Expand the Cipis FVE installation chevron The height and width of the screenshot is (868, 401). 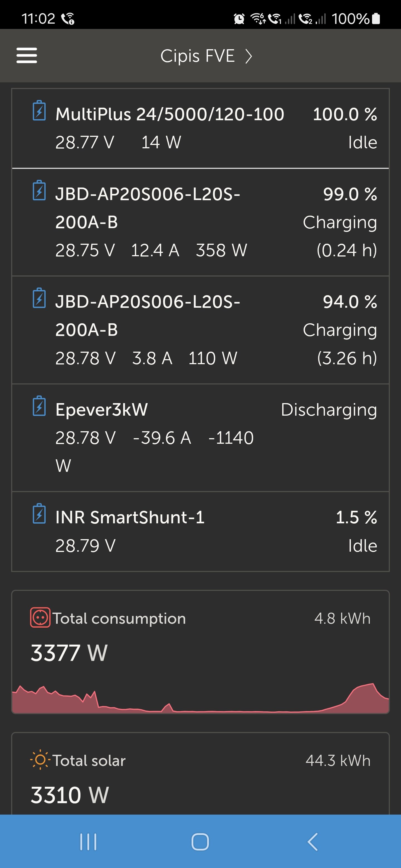pos(249,56)
